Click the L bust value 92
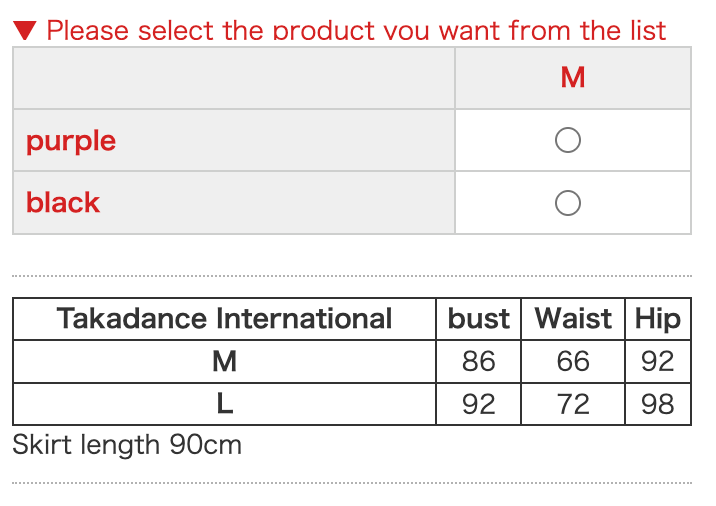The width and height of the screenshot is (716, 506). click(479, 404)
